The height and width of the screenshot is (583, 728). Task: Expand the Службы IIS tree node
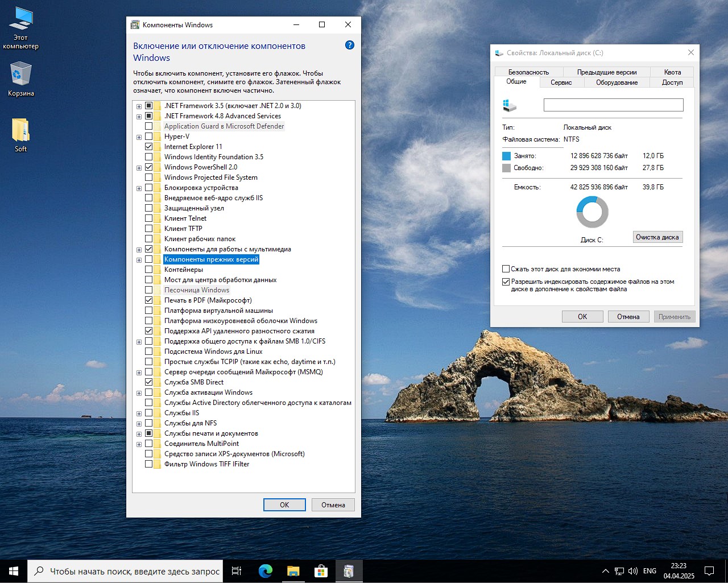(139, 414)
